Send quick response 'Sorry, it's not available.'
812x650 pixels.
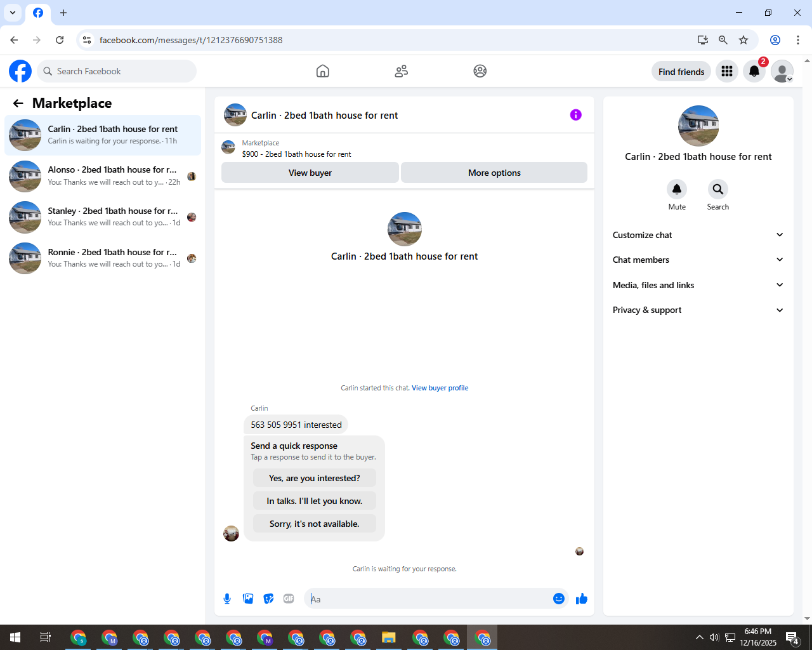(x=314, y=524)
